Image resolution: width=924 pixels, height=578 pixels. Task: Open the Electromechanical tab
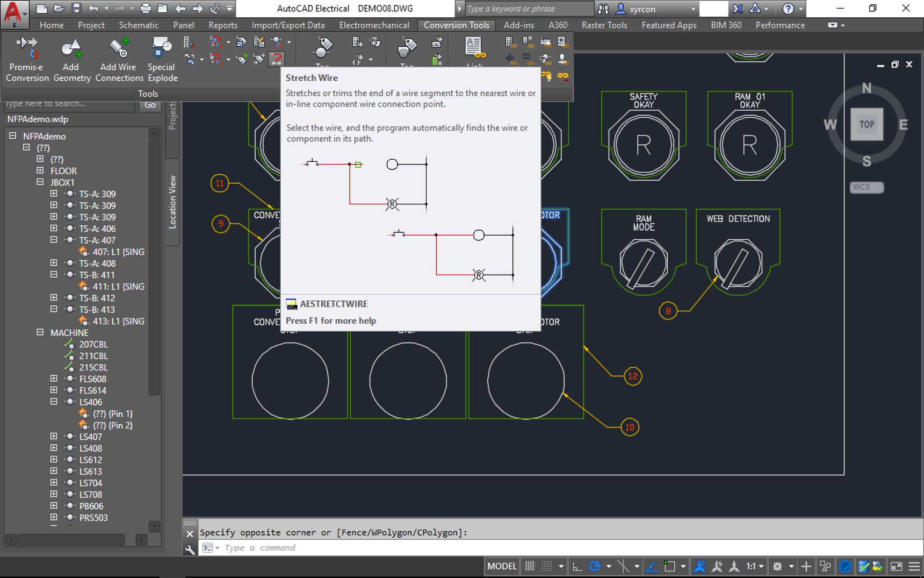pyautogui.click(x=374, y=25)
